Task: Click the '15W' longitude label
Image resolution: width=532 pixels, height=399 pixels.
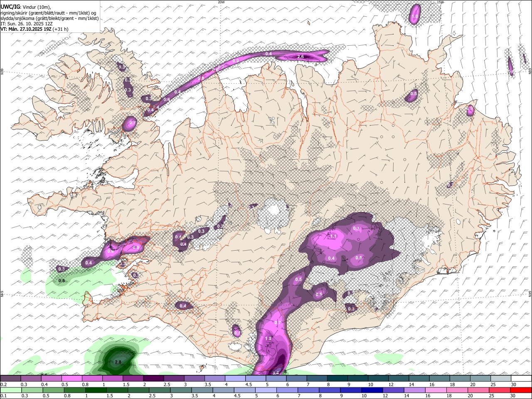Action: pyautogui.click(x=440, y=2)
